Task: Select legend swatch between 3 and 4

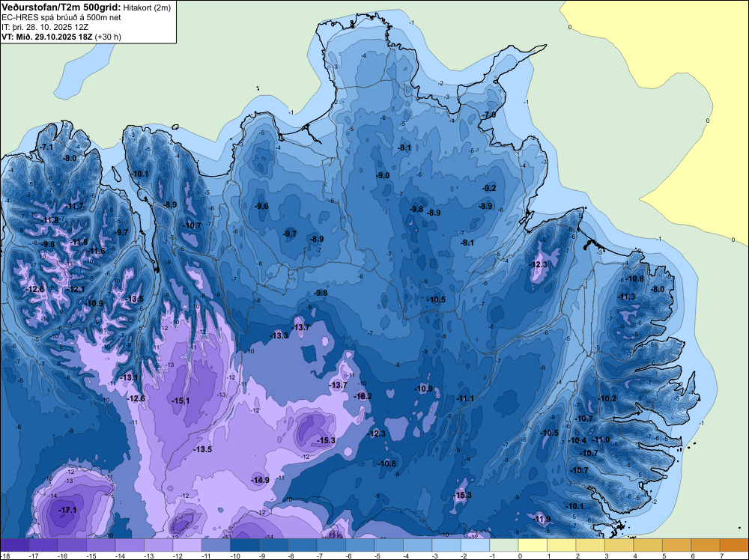Action: tap(619, 545)
